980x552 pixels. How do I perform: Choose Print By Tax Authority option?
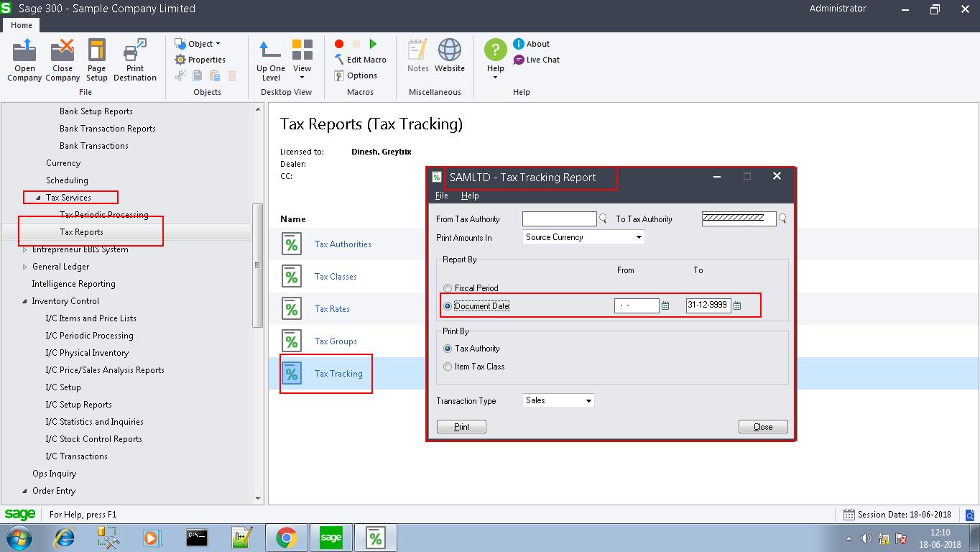click(448, 349)
